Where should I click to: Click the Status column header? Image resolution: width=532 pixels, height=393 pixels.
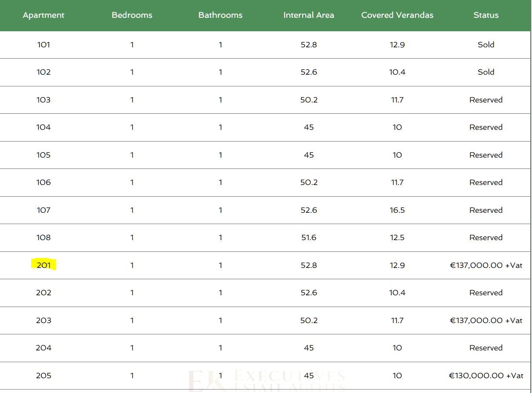(x=486, y=15)
